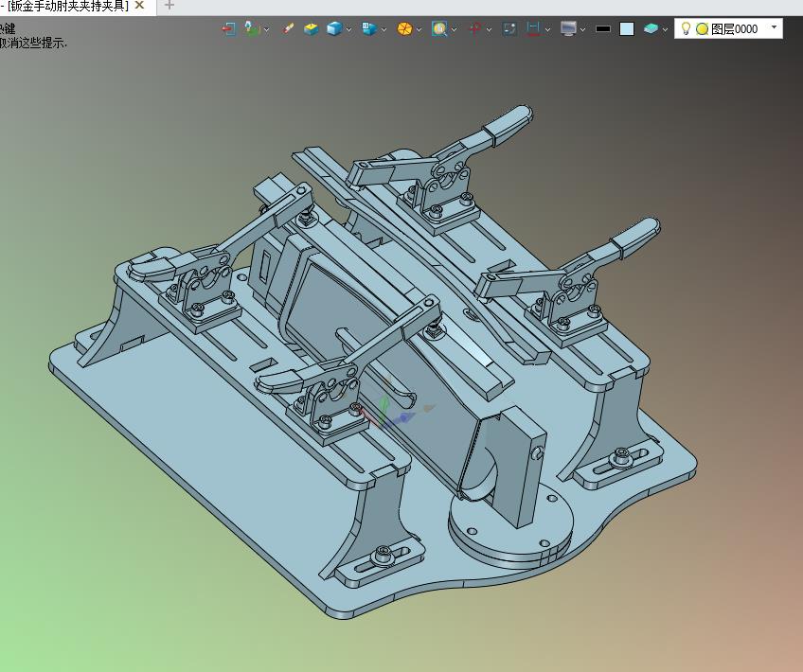This screenshot has height=672, width=803.
Task: Select the dimension measurement icon
Action: tap(533, 28)
